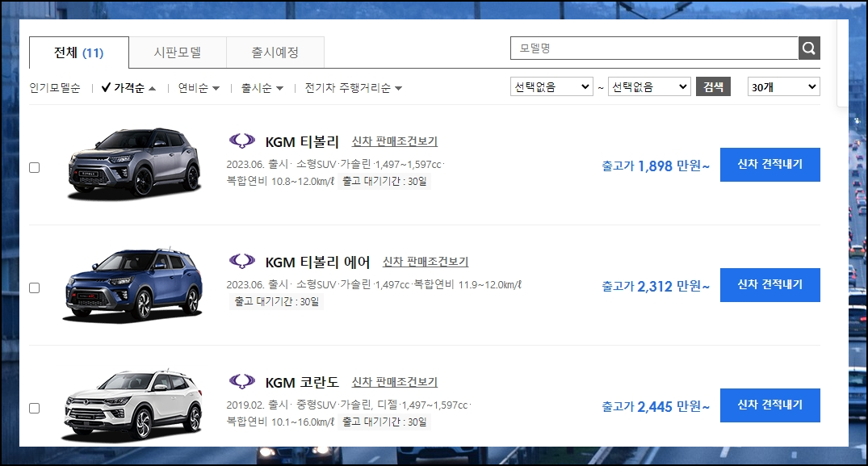The image size is (868, 466).
Task: Click 신차 견적내기 for KGM 코란도
Action: point(770,405)
